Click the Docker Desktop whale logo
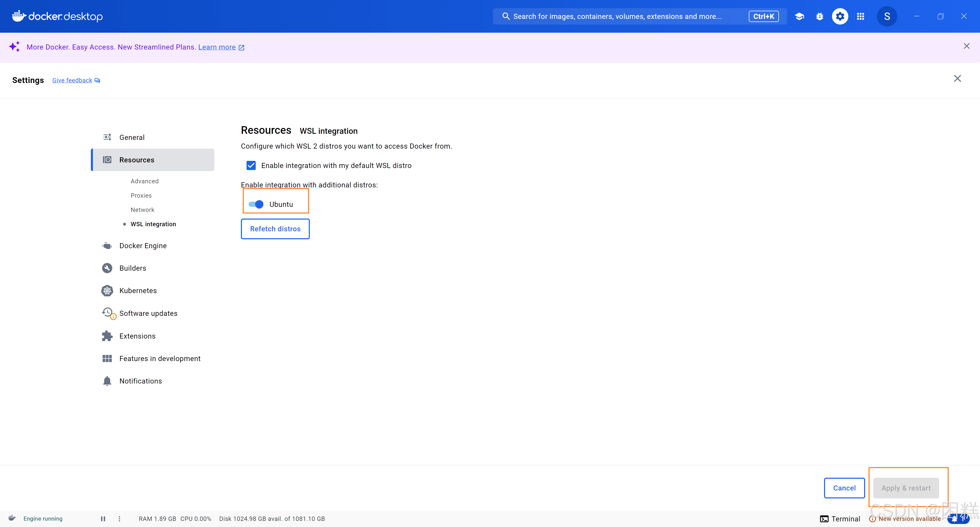Image resolution: width=980 pixels, height=527 pixels. [57, 16]
